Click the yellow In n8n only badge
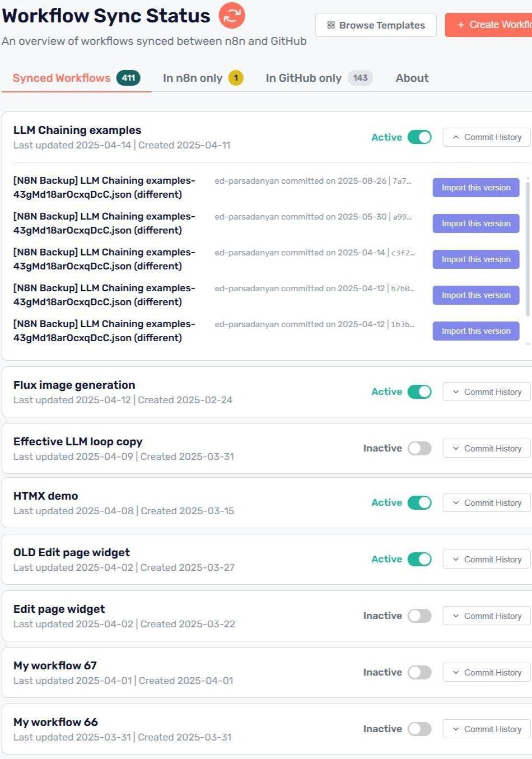Screen dimensions: 532x759 (x=236, y=78)
